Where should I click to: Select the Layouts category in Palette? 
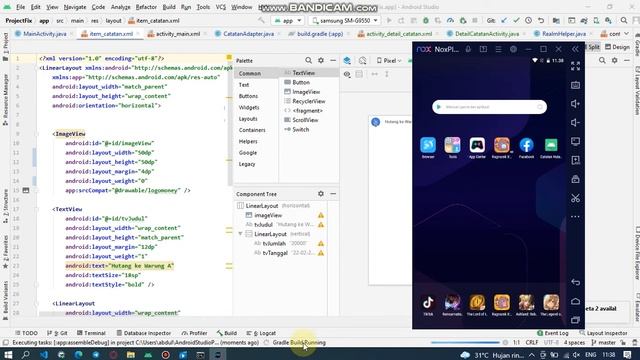tap(248, 119)
